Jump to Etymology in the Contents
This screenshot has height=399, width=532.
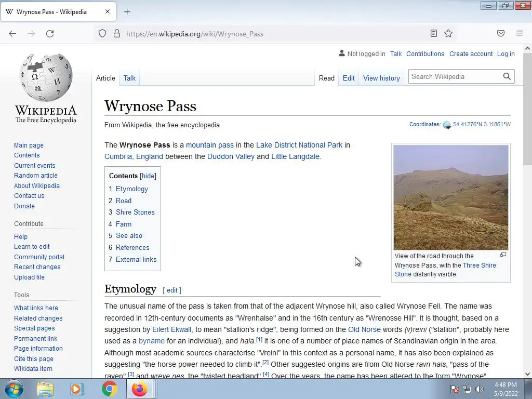click(131, 189)
